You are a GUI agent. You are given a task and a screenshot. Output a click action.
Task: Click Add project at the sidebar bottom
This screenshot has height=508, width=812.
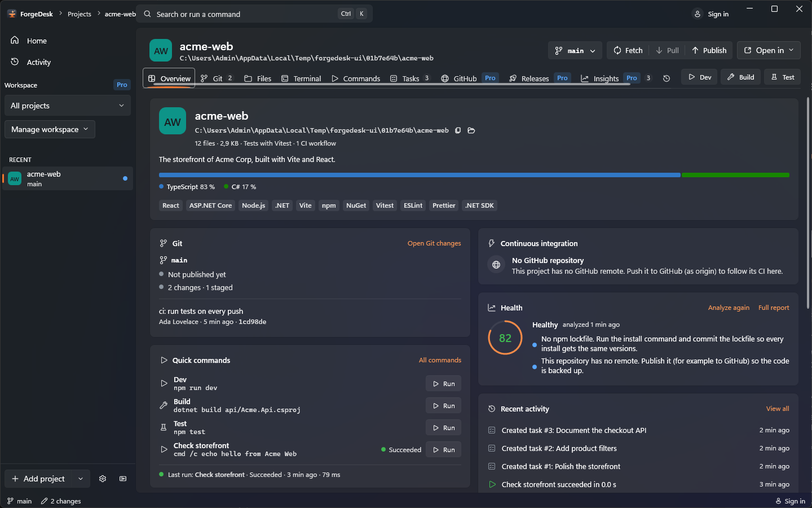(x=39, y=479)
